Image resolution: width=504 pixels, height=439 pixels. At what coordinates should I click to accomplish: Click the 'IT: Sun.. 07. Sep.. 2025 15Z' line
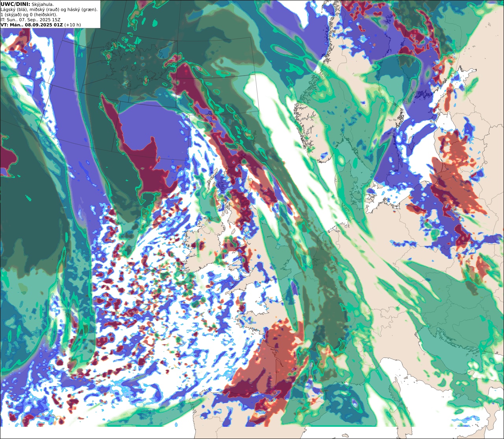click(30, 20)
